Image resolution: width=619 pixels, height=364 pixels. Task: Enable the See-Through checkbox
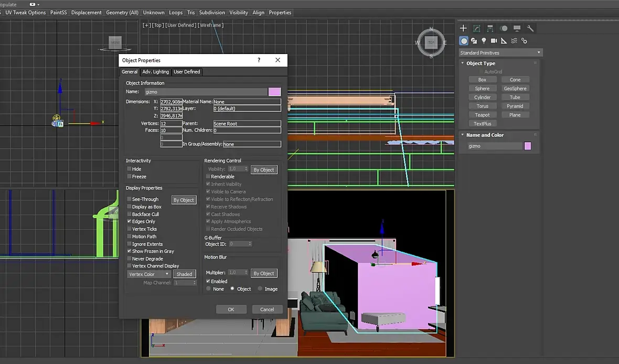click(129, 199)
